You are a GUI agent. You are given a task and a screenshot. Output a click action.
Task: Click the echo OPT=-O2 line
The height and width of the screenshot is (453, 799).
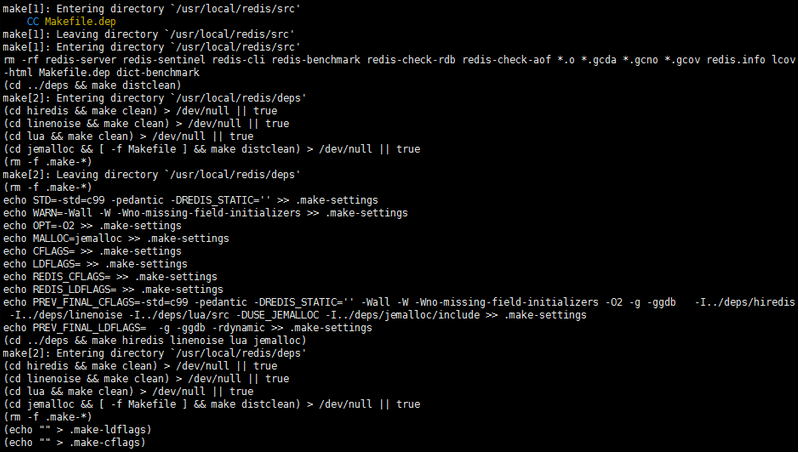point(92,226)
